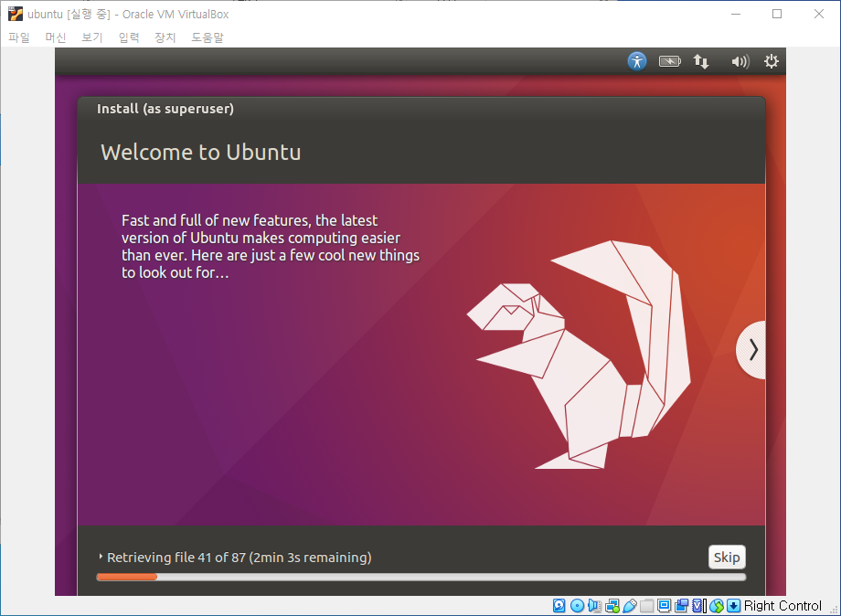Open the network up-down arrows indicator

click(x=701, y=61)
